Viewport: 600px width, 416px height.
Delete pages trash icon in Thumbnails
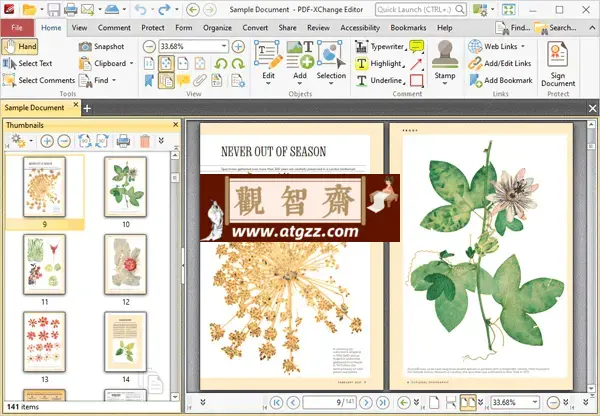pyautogui.click(x=145, y=141)
